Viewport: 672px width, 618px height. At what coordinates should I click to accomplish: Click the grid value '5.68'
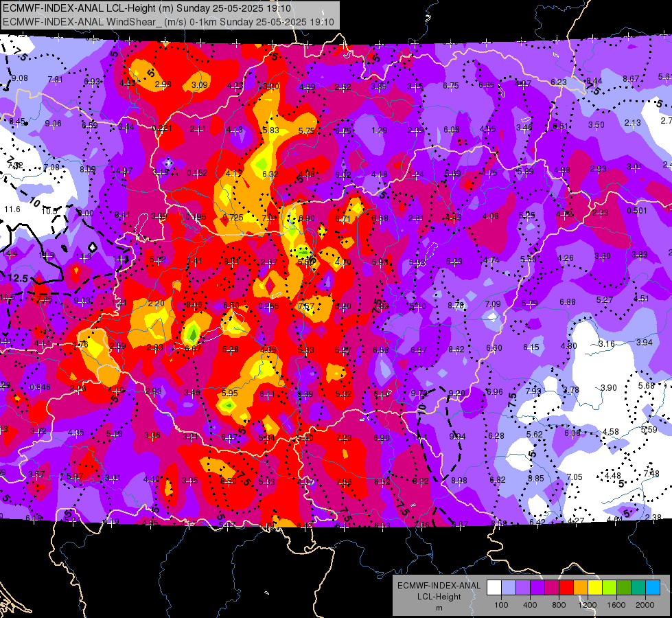647,386
